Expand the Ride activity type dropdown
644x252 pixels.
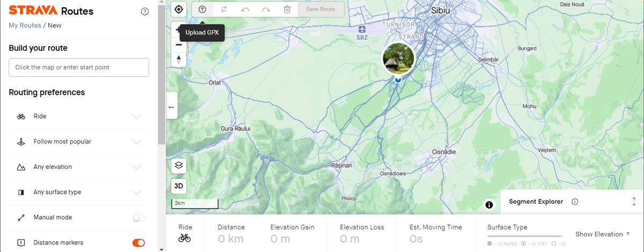[136, 117]
